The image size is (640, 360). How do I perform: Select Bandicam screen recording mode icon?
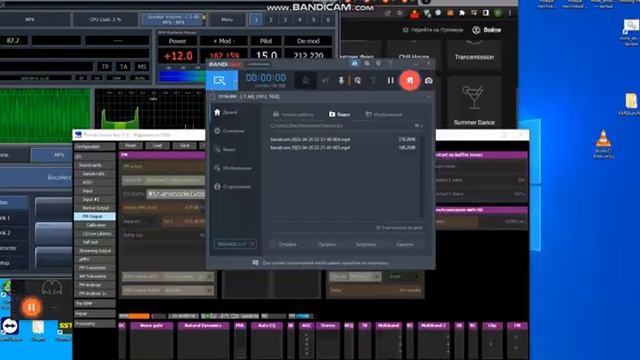pos(220,80)
